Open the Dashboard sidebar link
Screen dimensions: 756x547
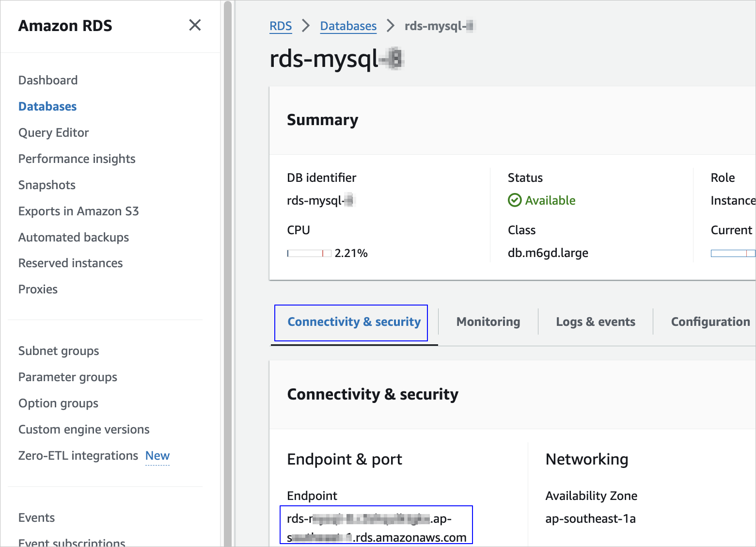[x=48, y=80]
